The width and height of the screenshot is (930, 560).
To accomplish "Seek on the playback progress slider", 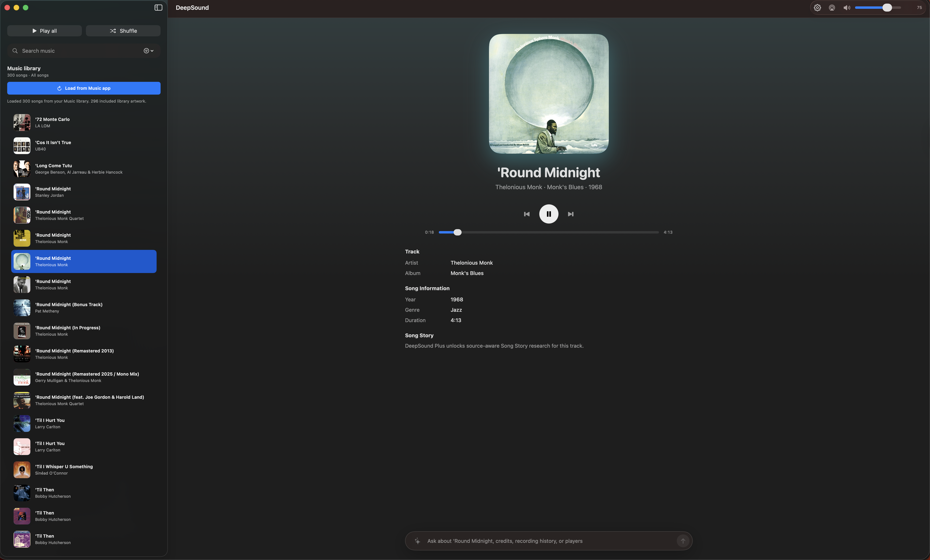I will coord(548,232).
